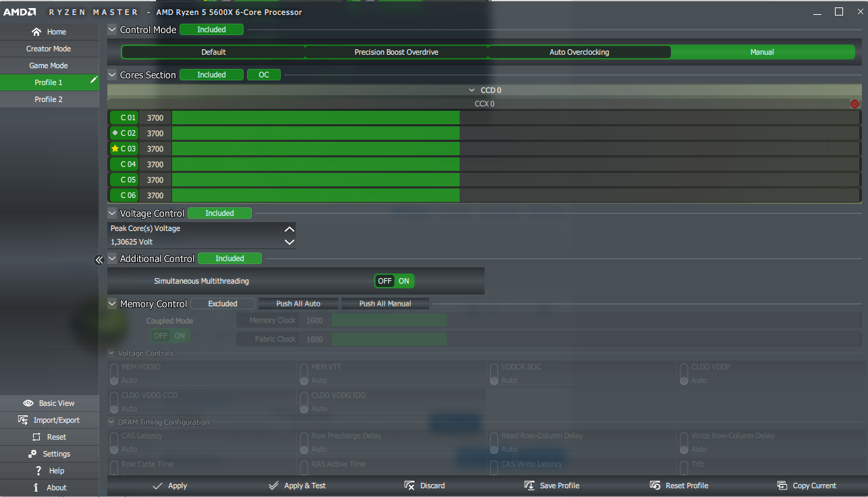Open the About page
Viewport: 868px width, 497px height.
click(49, 488)
